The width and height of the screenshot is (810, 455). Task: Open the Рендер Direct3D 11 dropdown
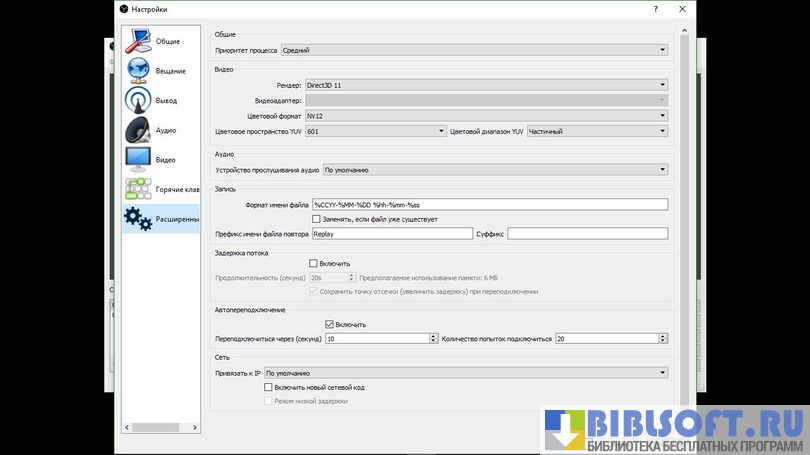[486, 85]
